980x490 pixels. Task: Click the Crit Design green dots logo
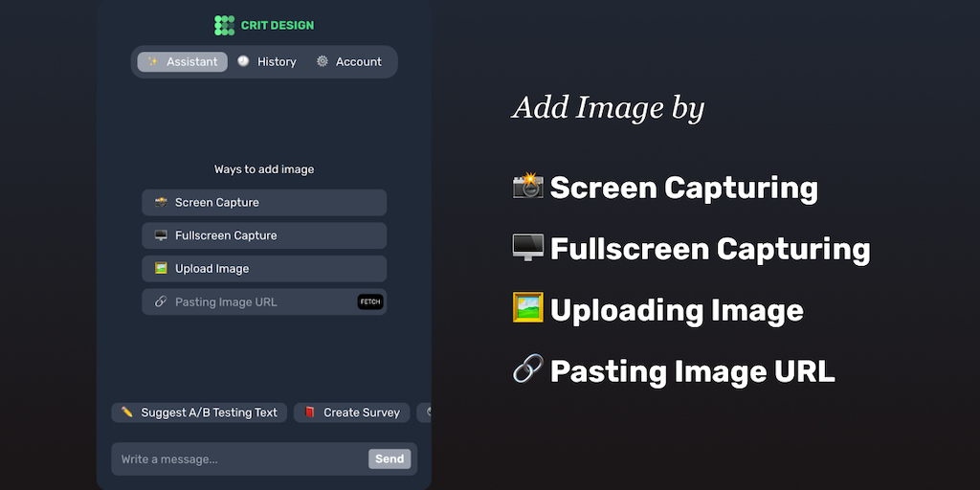[x=224, y=26]
